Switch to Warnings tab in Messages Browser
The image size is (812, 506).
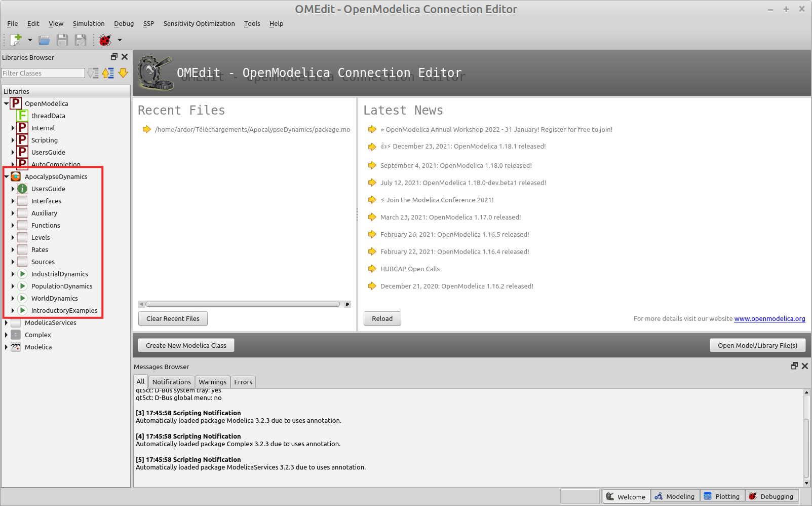pyautogui.click(x=212, y=382)
